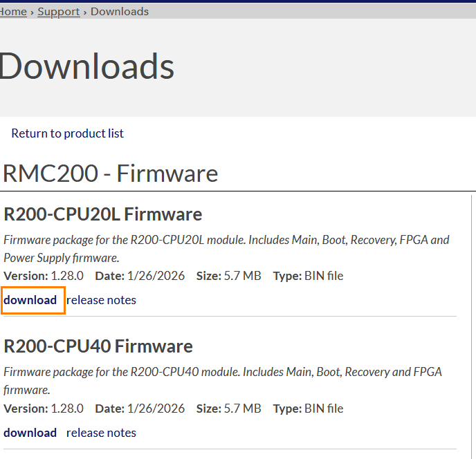Click the Home breadcrumb link
Screen dimensions: 476x459
point(13,11)
